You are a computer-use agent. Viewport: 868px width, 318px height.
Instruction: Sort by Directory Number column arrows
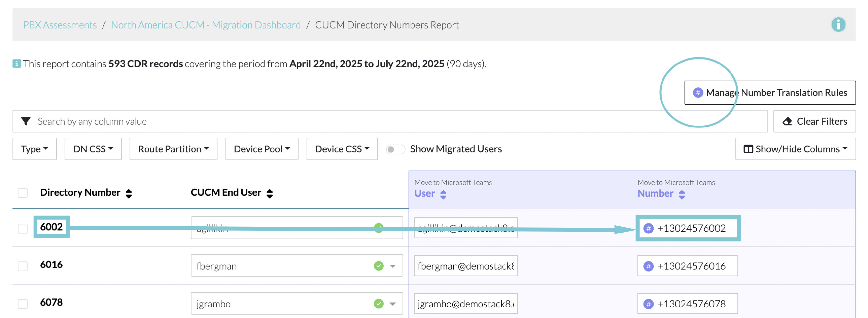click(x=129, y=193)
